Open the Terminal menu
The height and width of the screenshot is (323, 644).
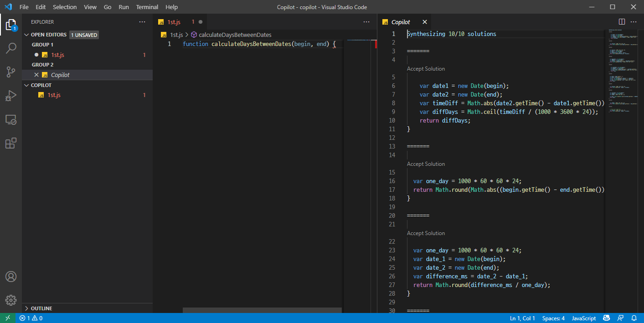(x=147, y=7)
